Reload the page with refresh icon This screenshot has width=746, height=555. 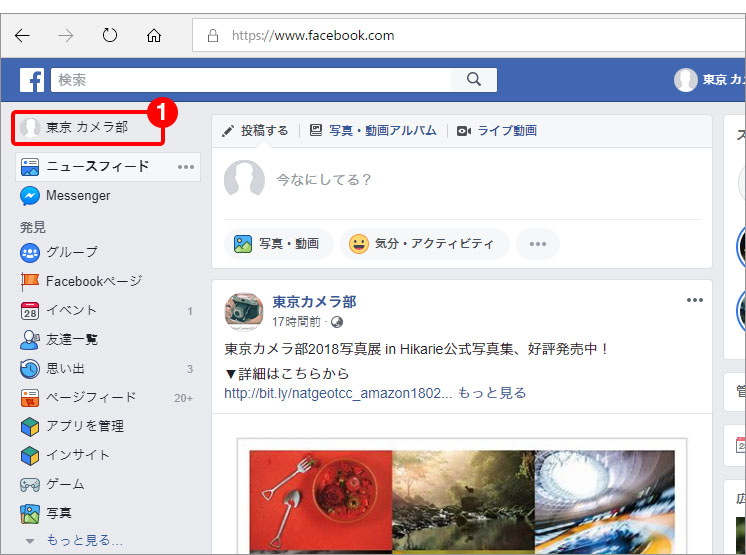[x=110, y=35]
